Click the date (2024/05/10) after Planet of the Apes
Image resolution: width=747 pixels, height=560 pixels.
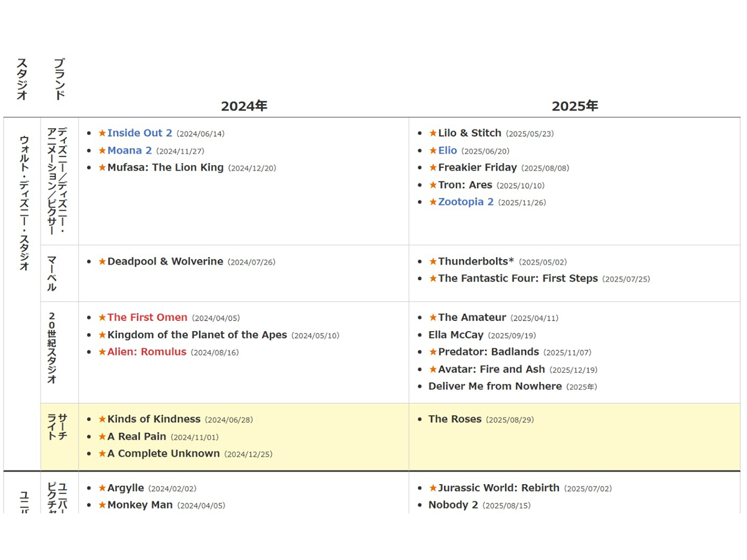tap(316, 335)
